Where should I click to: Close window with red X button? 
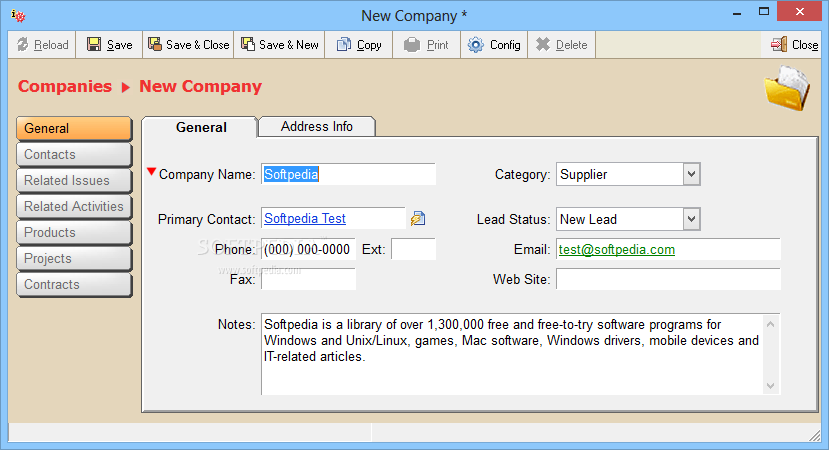800,12
